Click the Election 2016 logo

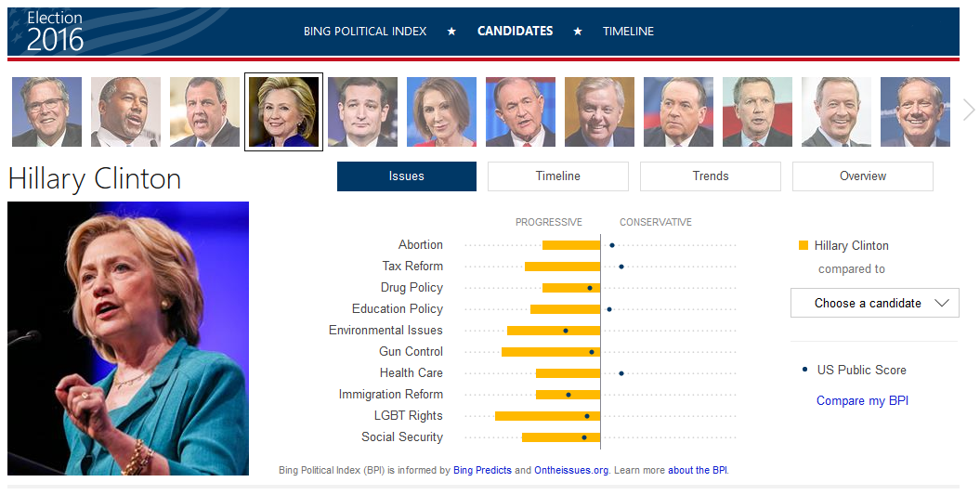(55, 32)
